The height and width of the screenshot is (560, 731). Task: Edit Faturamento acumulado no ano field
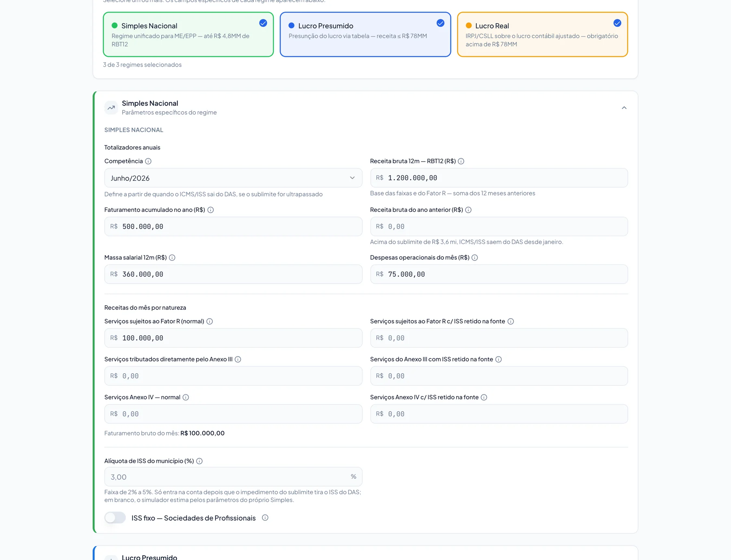(x=233, y=226)
